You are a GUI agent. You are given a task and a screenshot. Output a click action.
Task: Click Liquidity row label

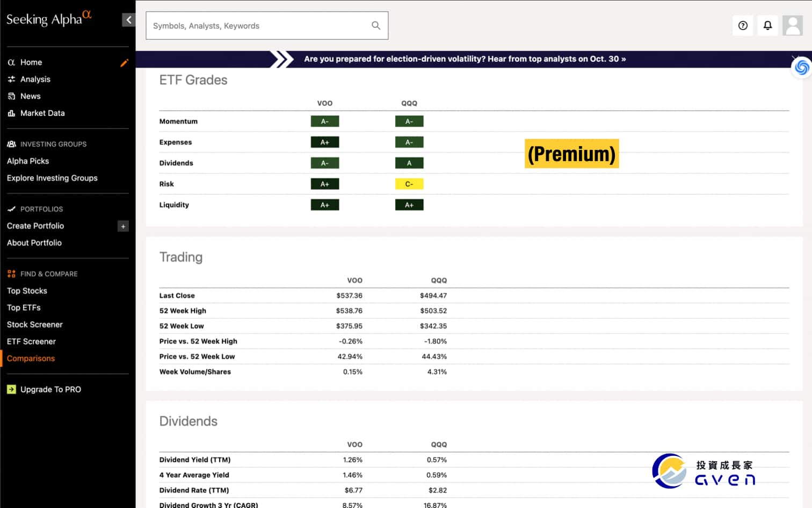tap(174, 205)
